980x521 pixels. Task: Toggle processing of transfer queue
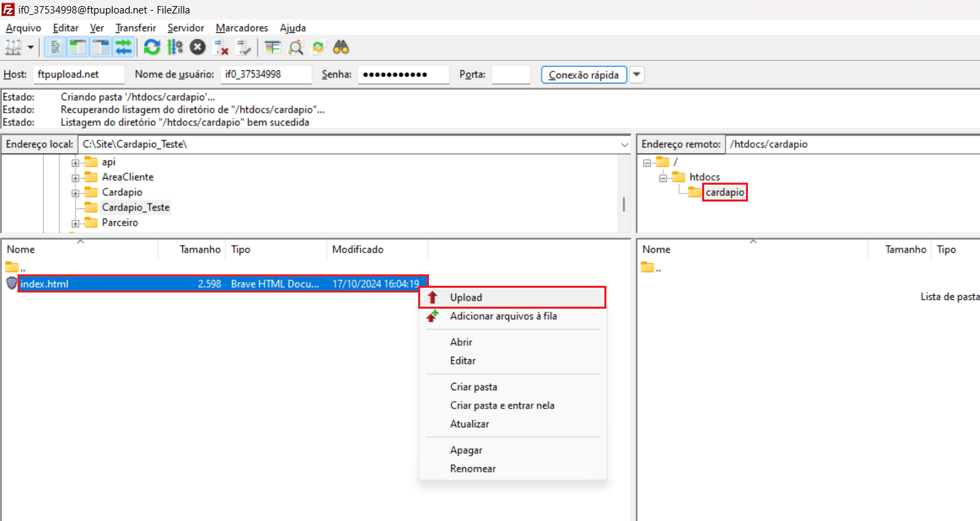[x=175, y=47]
